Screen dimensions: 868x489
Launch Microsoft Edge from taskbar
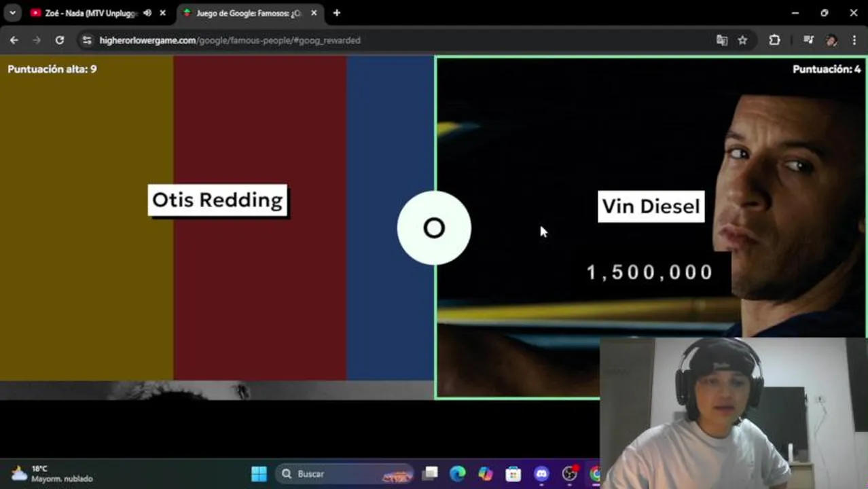(x=458, y=474)
